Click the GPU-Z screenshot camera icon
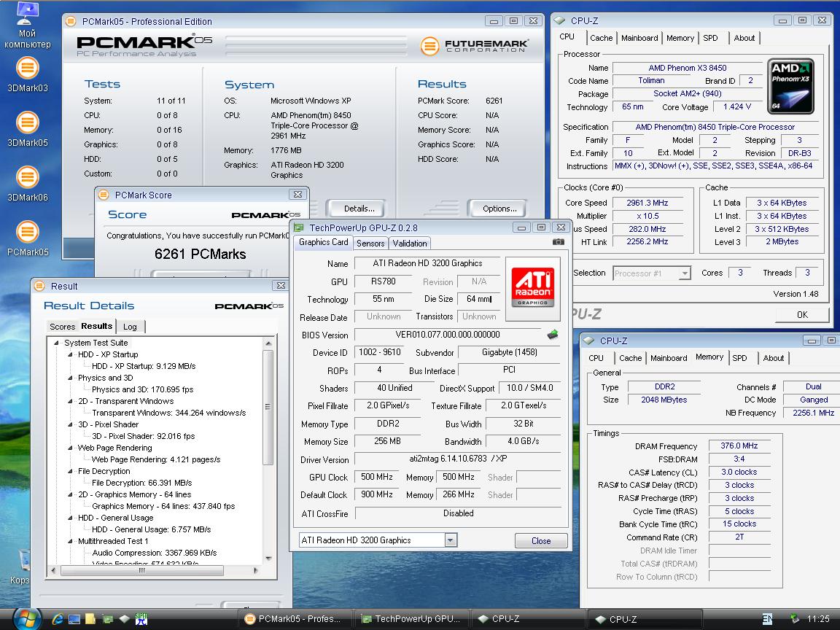The image size is (840, 630). (559, 241)
